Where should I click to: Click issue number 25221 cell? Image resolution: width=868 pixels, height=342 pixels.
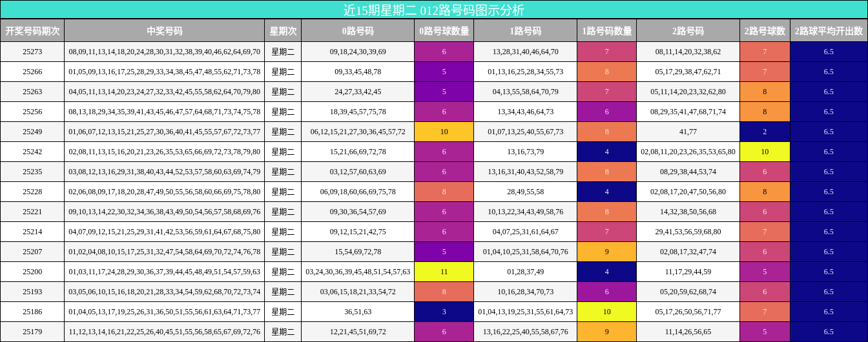coord(32,212)
